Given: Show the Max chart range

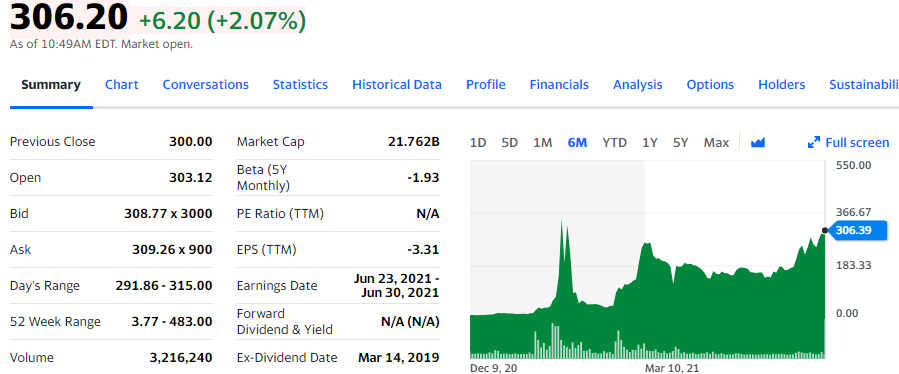Looking at the screenshot, I should 716,142.
